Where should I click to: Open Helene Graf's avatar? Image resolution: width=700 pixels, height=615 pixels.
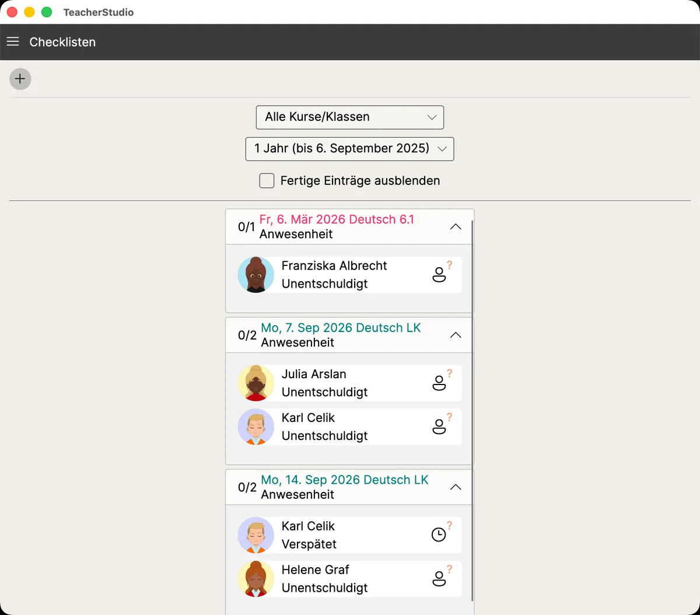(x=256, y=579)
